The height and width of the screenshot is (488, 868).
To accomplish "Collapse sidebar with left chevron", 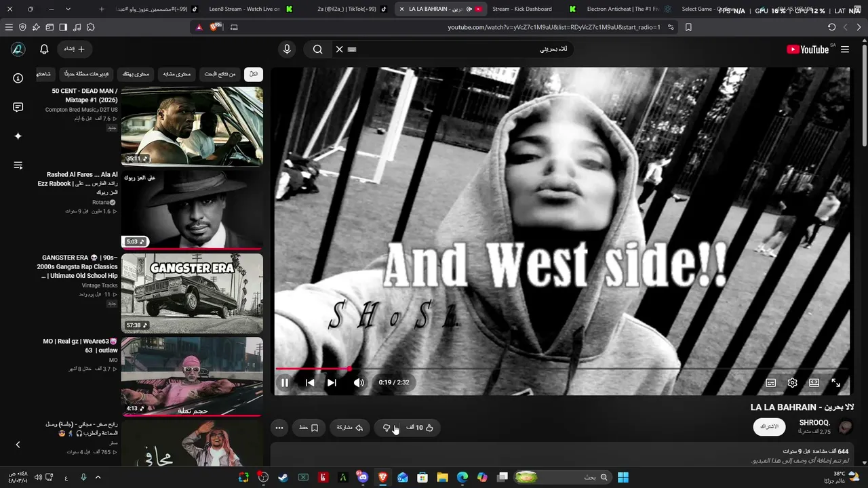I will (x=18, y=445).
